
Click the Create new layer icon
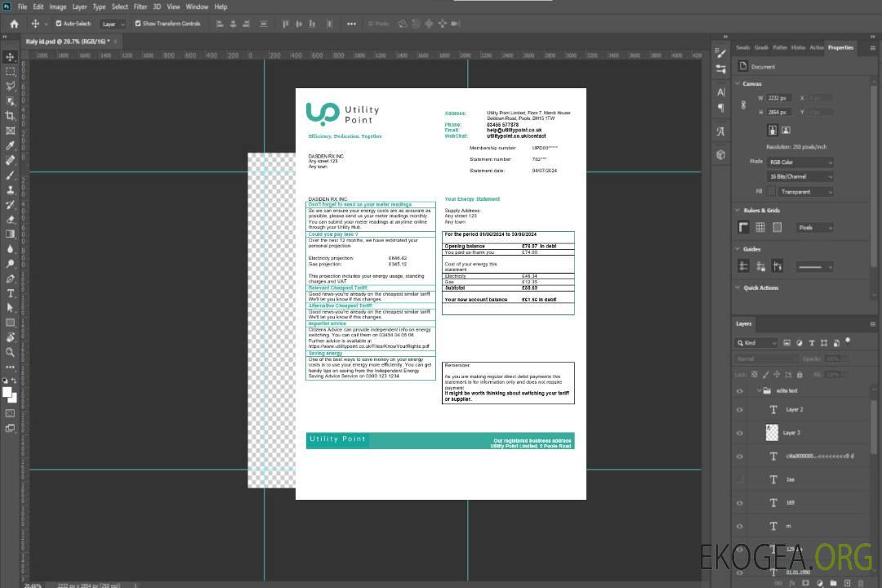click(848, 583)
